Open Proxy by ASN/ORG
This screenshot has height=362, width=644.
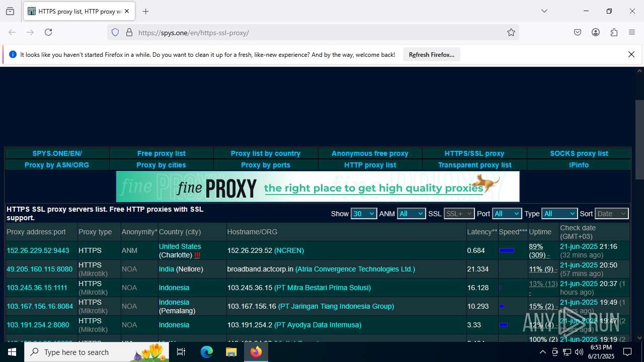57,165
